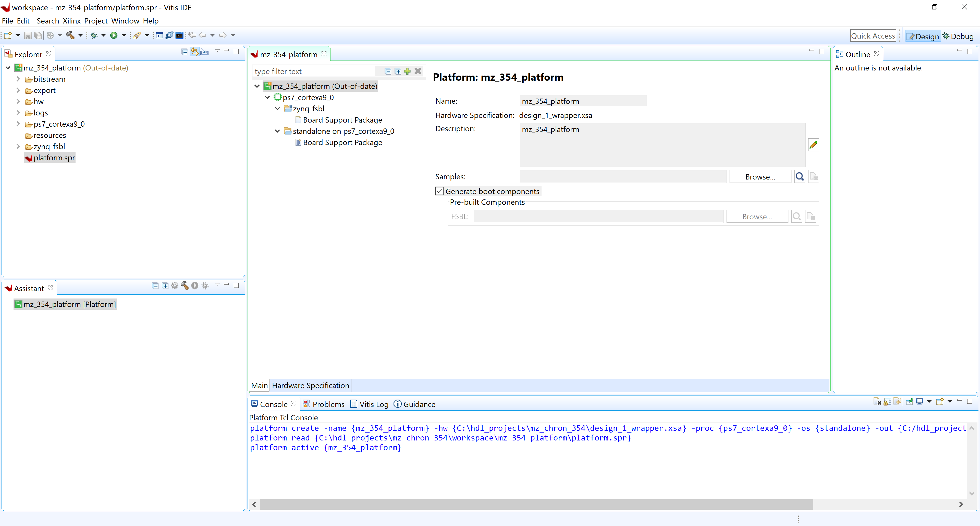980x526 pixels.
Task: Click the debug bug icon in toolbar
Action: pos(94,35)
